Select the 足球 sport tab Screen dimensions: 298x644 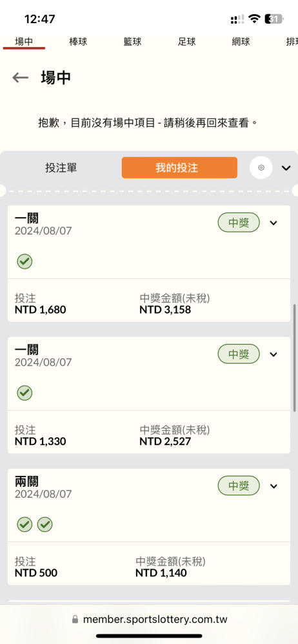point(186,42)
